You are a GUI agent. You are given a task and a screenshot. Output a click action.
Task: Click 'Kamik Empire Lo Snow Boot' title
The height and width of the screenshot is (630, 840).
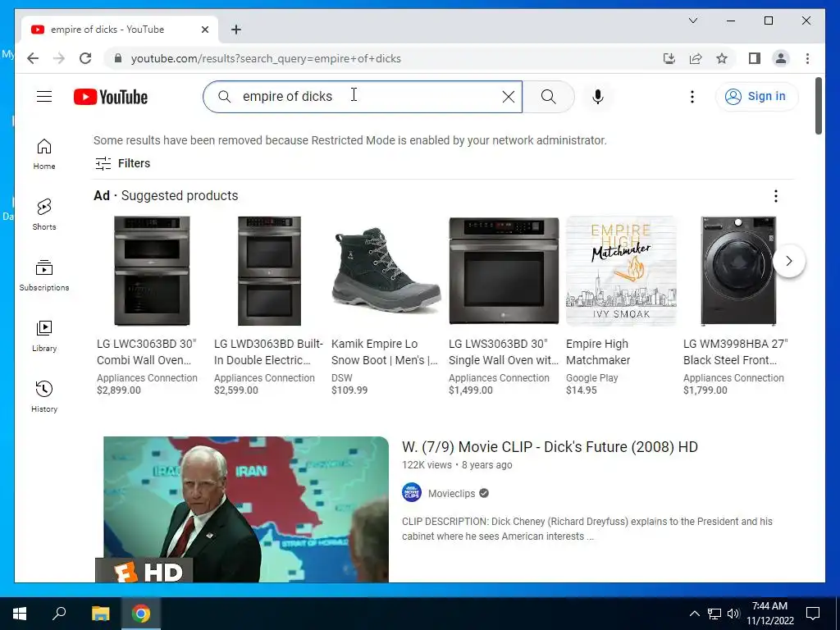(384, 352)
